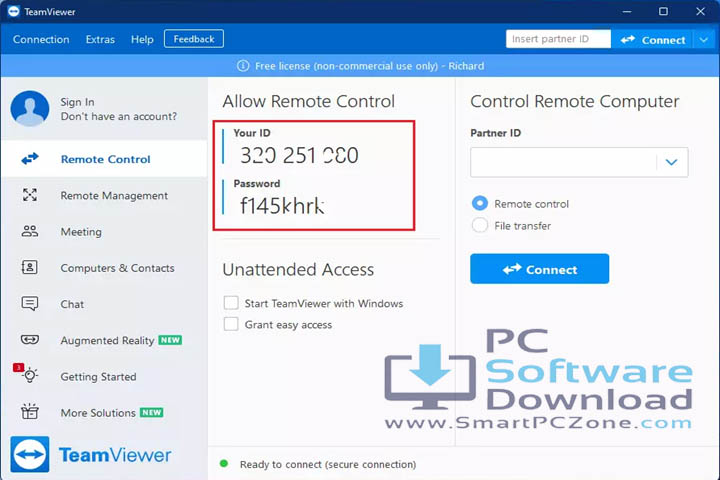Click the Don't have an account? link

[x=118, y=116]
